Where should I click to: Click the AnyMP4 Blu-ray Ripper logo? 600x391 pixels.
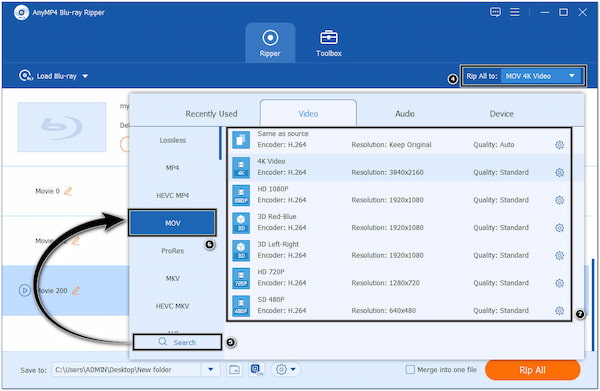click(x=21, y=13)
